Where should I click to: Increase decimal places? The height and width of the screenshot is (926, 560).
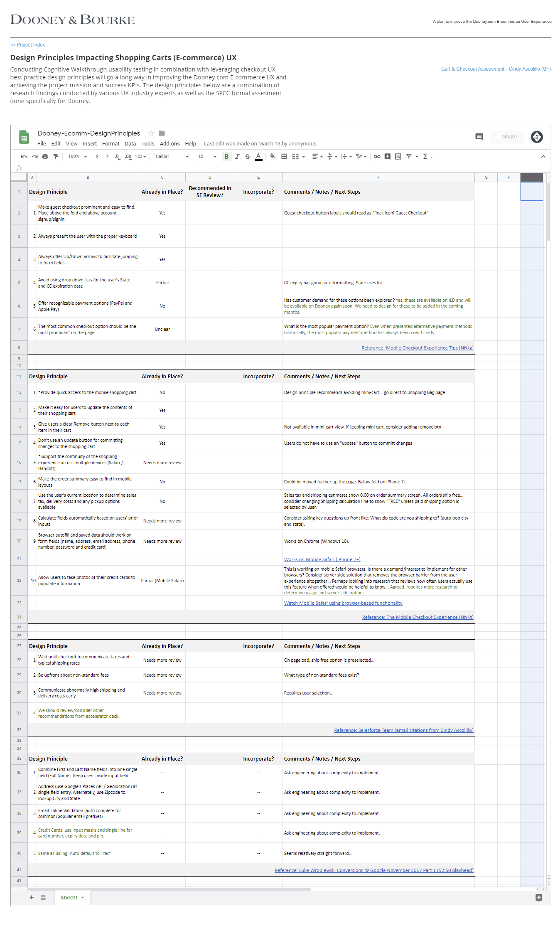[x=128, y=157]
